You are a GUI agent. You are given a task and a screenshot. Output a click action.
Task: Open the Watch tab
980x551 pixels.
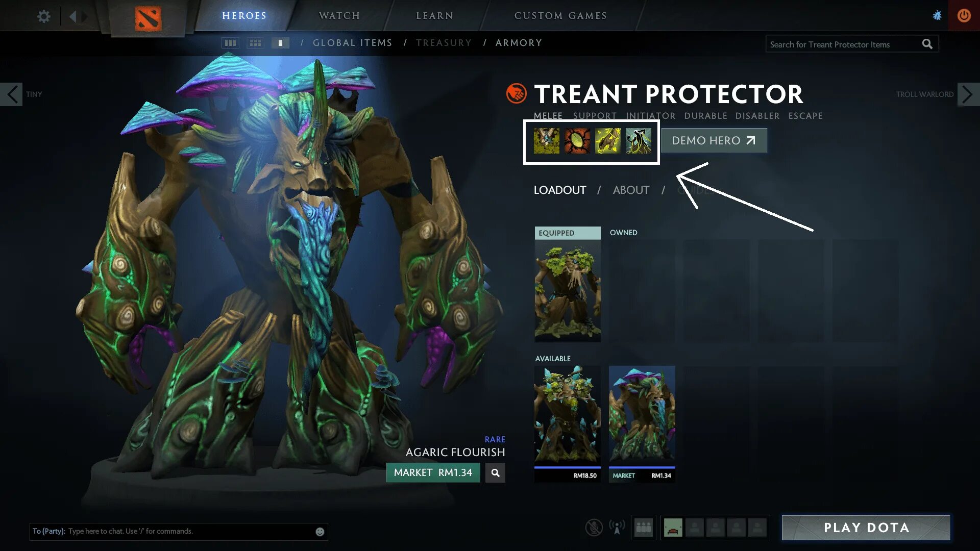coord(339,16)
